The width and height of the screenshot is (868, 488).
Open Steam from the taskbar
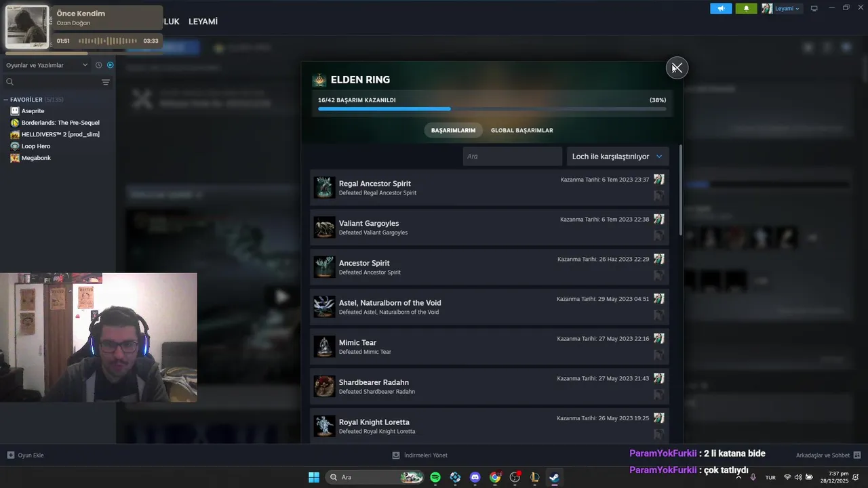[x=554, y=477]
